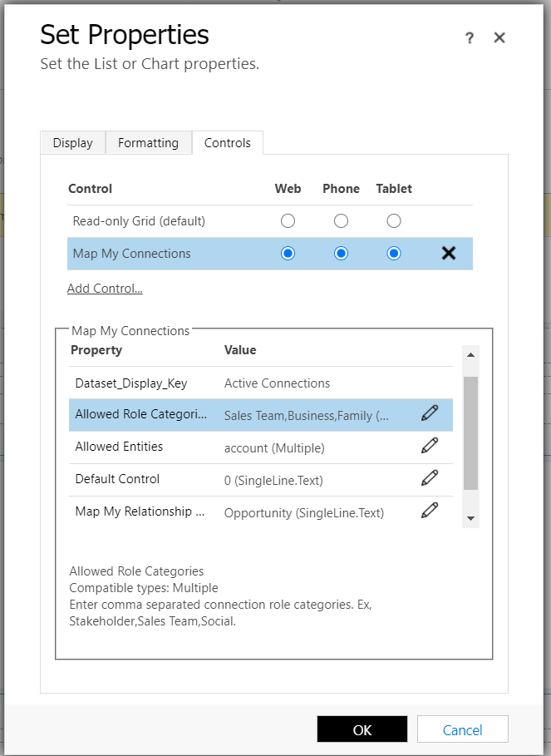Click the property list scrollbar thumb
The width and height of the screenshot is (551, 756).
[470, 433]
